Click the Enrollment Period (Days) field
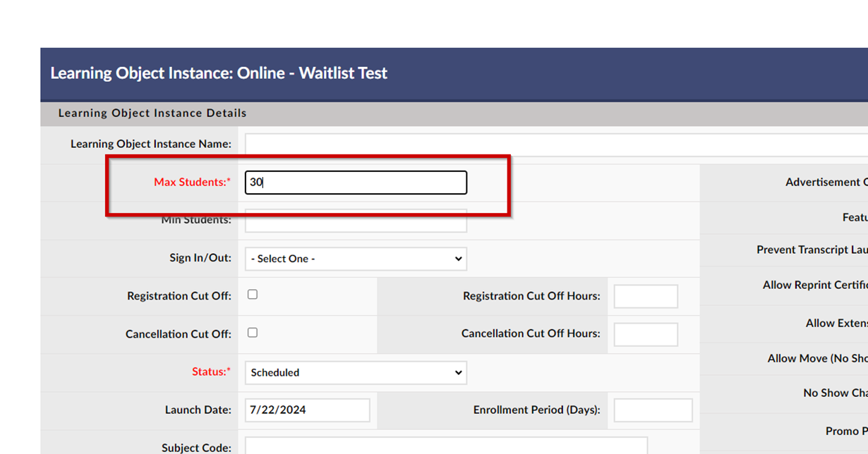The image size is (868, 454). 653,410
